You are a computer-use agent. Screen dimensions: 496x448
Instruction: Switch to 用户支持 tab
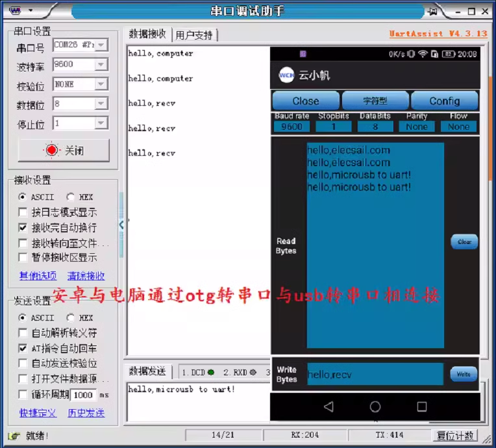[194, 35]
